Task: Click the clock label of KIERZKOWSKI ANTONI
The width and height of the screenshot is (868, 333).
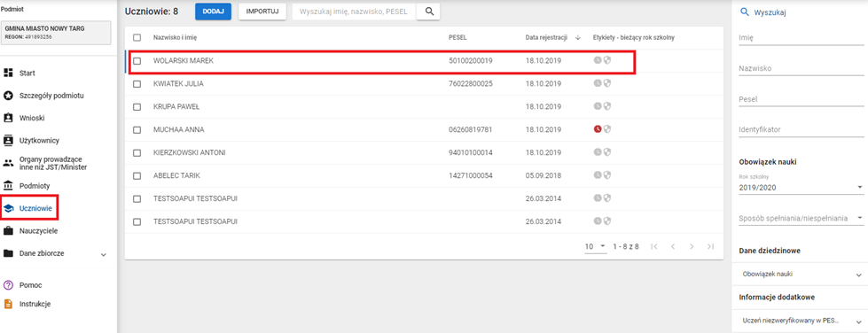Action: [x=598, y=151]
